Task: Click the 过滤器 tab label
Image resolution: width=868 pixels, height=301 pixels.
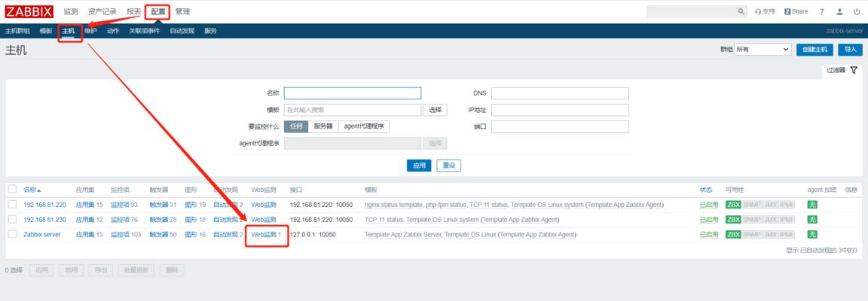Action: 836,70
